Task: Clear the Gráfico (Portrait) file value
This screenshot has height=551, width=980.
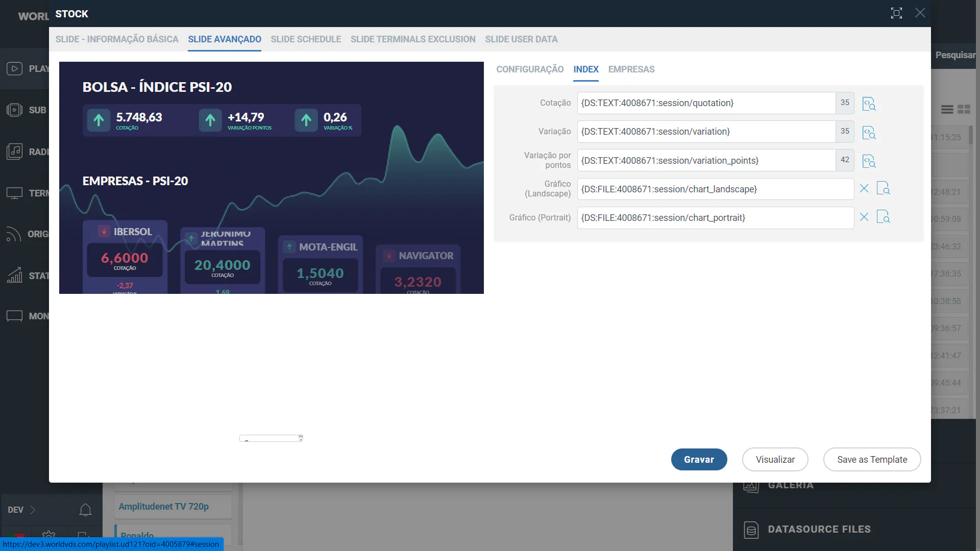Action: 864,217
